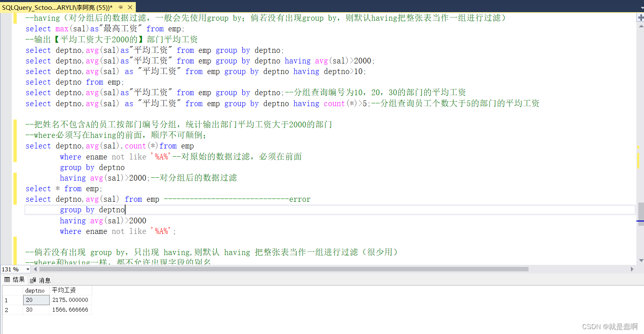Click the 'select deptno from emp;' line

(74, 82)
